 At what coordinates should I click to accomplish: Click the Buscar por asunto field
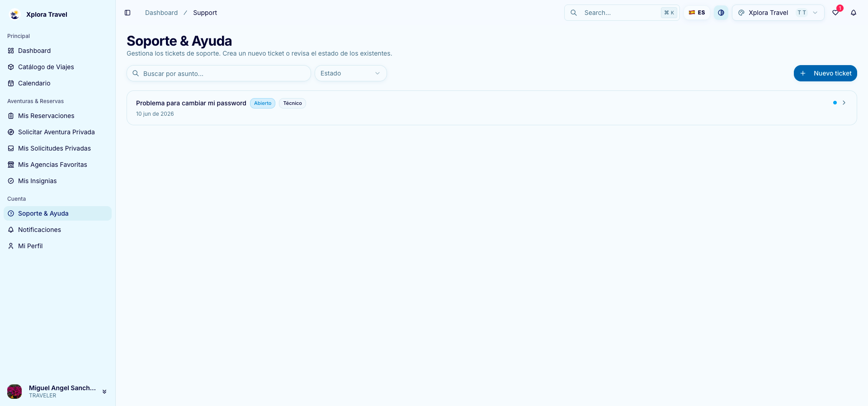coord(219,73)
